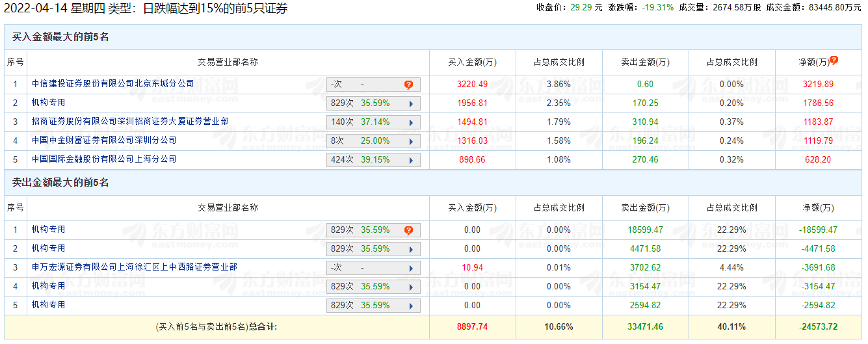Select the net amount 628.20
This screenshot has width=868, height=344.
tap(818, 160)
